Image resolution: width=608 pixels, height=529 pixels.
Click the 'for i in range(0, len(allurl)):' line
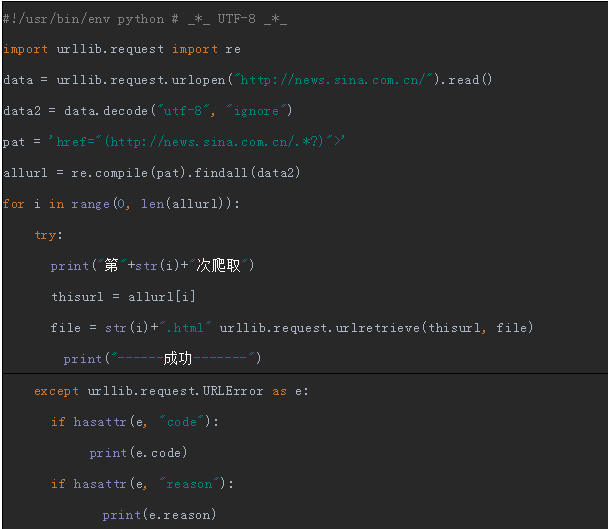[121, 204]
